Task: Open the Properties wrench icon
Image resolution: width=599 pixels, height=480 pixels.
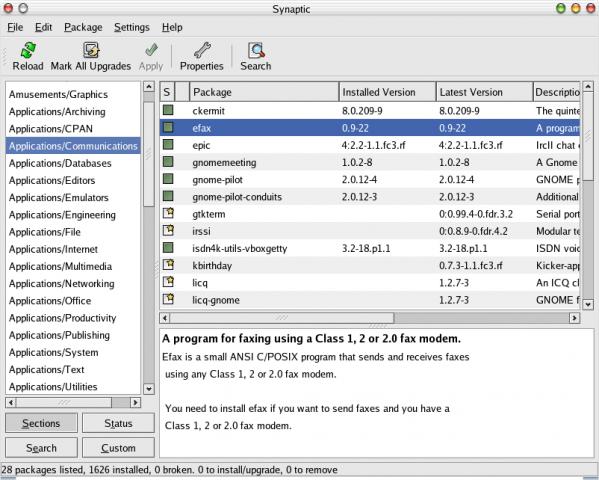Action: point(202,50)
